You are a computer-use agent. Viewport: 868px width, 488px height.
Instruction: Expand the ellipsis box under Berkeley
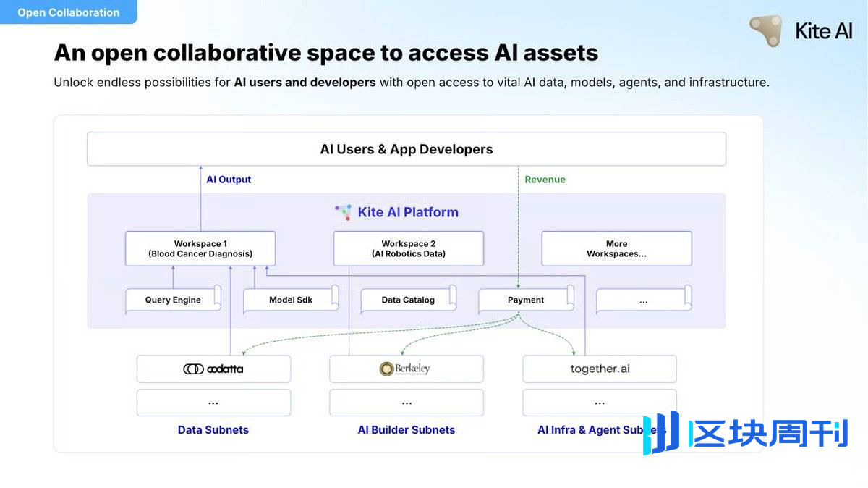(407, 403)
